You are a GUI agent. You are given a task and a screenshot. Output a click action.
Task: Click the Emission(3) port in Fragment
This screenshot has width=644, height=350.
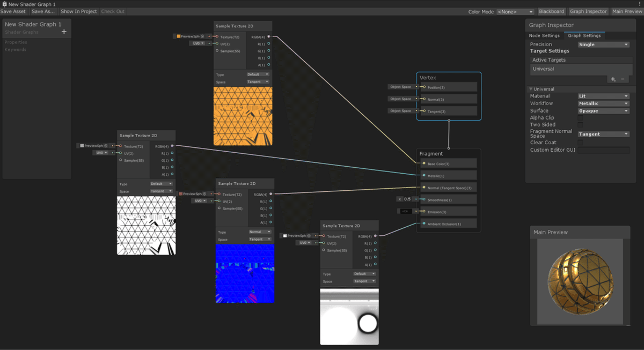click(424, 211)
